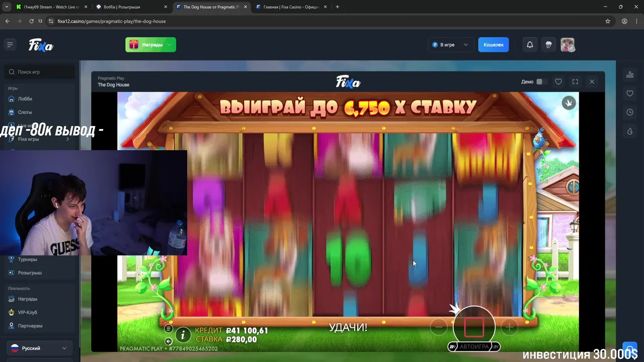
Task: Click the КРЕДИТ ₽41 100,61 balance text
Action: [x=231, y=330]
